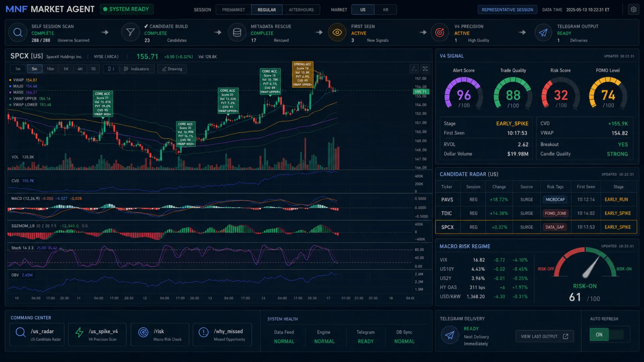Image resolution: width=644 pixels, height=362 pixels.
Task: Click the DATA_GAP risk tag
Action: [555, 227]
